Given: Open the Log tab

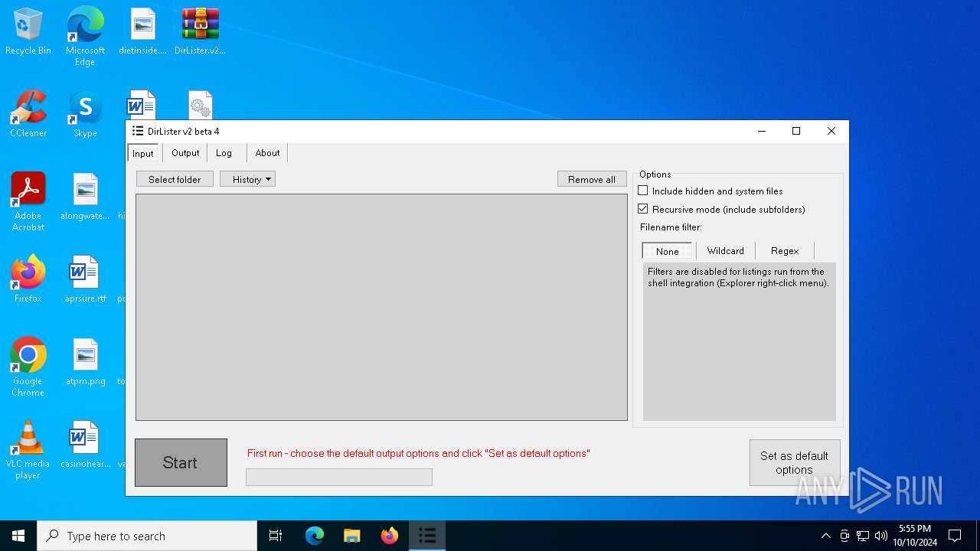Looking at the screenshot, I should click(224, 153).
